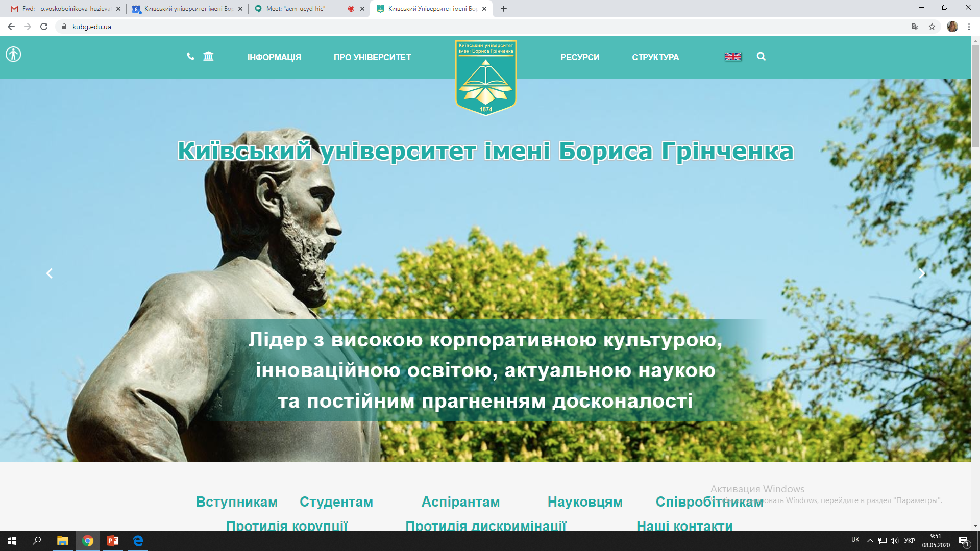Switch site language via British flag
Viewport: 980px width, 551px height.
[733, 57]
